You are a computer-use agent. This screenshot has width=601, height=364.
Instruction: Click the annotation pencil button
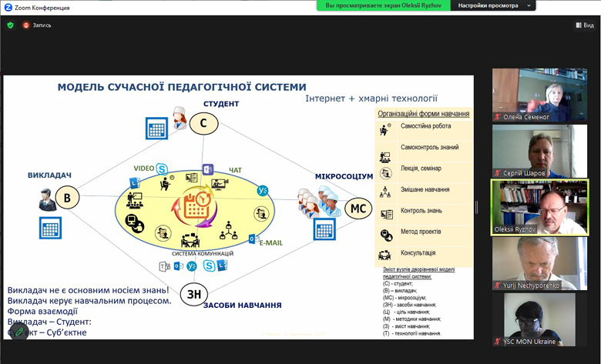[18, 332]
